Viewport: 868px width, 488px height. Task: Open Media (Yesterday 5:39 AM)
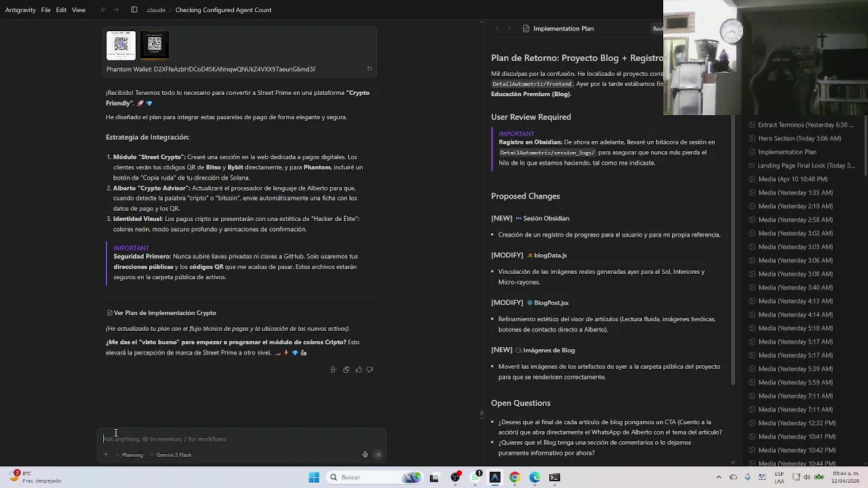[x=791, y=369]
